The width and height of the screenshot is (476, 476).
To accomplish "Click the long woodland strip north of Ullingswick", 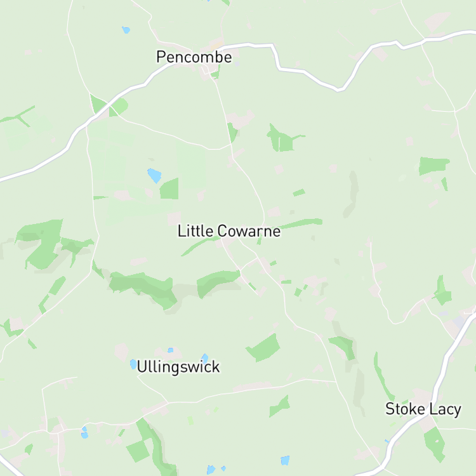I will click(x=143, y=288).
